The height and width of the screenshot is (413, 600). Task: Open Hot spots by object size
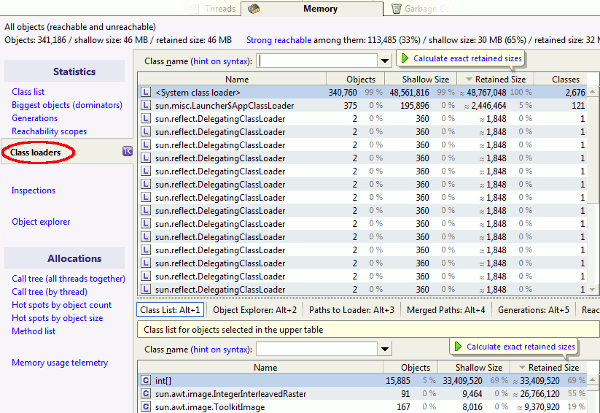point(57,318)
